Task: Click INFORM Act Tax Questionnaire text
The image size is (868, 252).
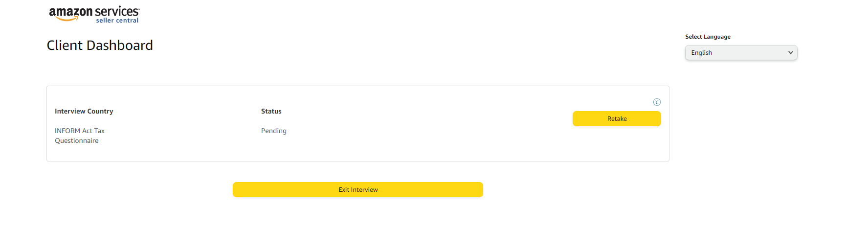Action: tap(80, 136)
